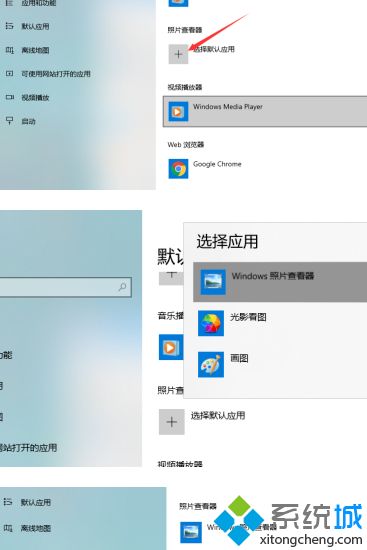Image resolution: width=367 pixels, height=550 pixels.
Task: Click the search box with magnifier
Action: pyautogui.click(x=66, y=287)
